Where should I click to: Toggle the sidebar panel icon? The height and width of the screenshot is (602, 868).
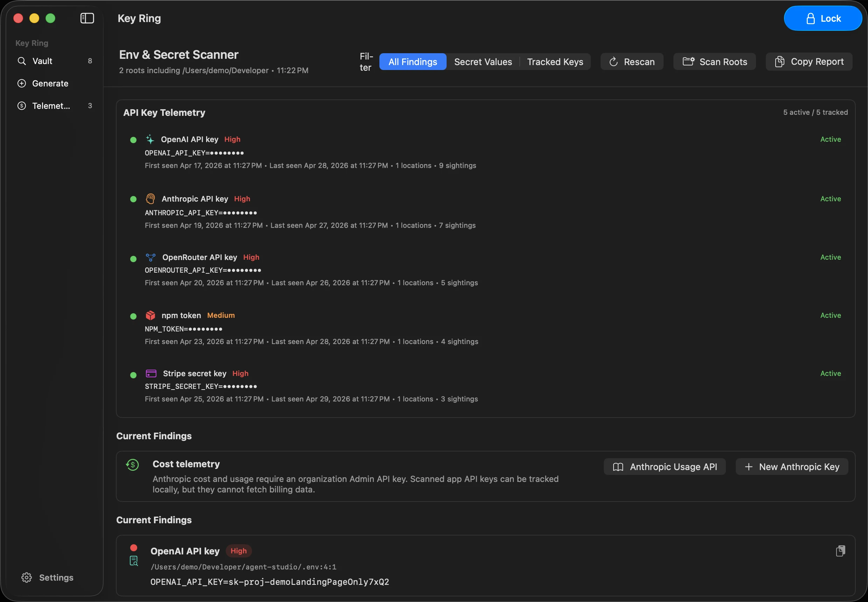click(x=87, y=18)
